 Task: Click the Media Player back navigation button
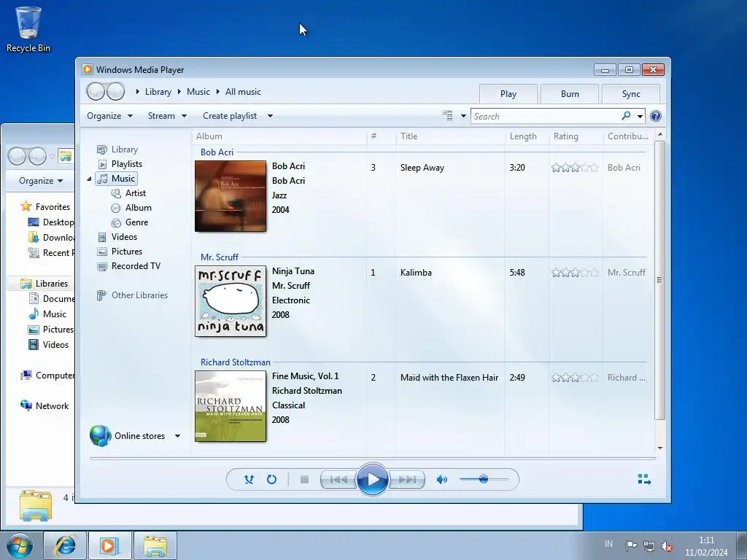click(x=96, y=91)
